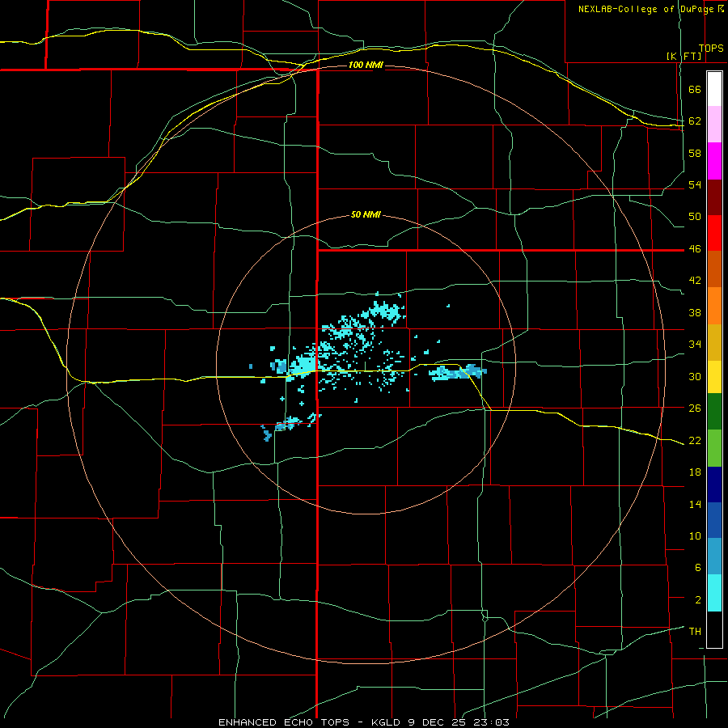Pick the yellow swatch between 30 and 34

pos(714,377)
